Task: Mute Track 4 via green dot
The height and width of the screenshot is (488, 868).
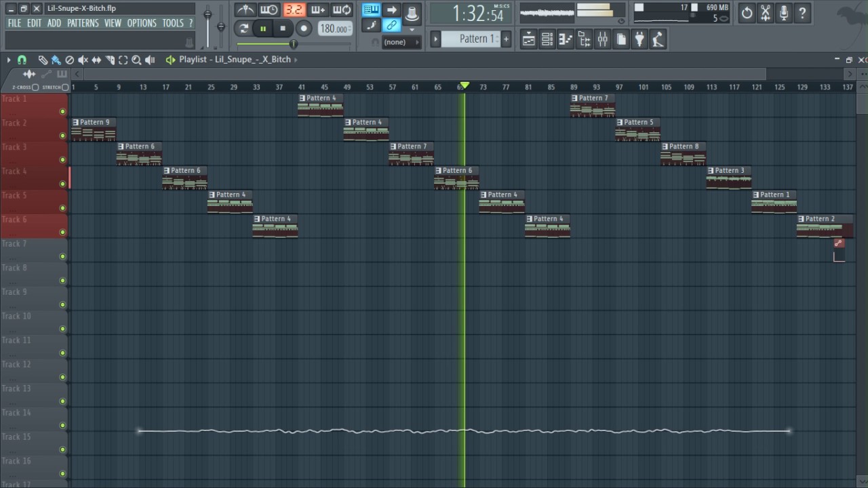Action: coord(62,184)
